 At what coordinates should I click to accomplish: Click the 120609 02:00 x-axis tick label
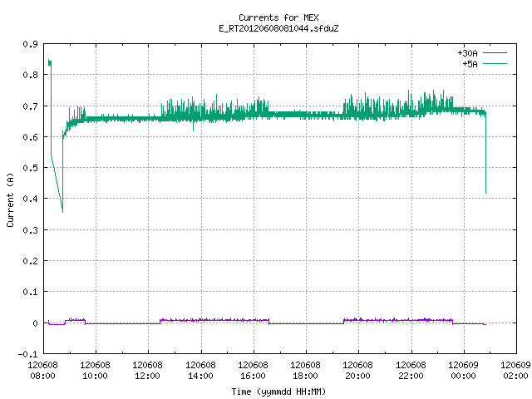(x=515, y=371)
